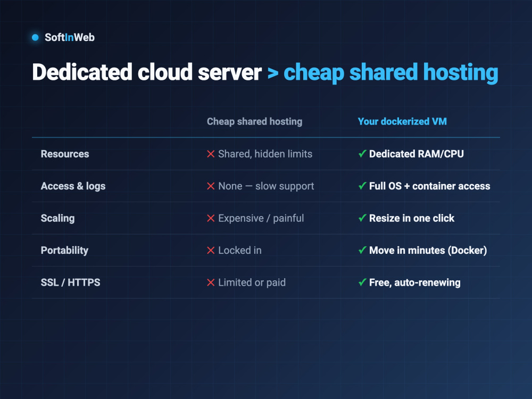The image size is (532, 399).
Task: Click the 'None — slow support' cell text
Action: (266, 186)
